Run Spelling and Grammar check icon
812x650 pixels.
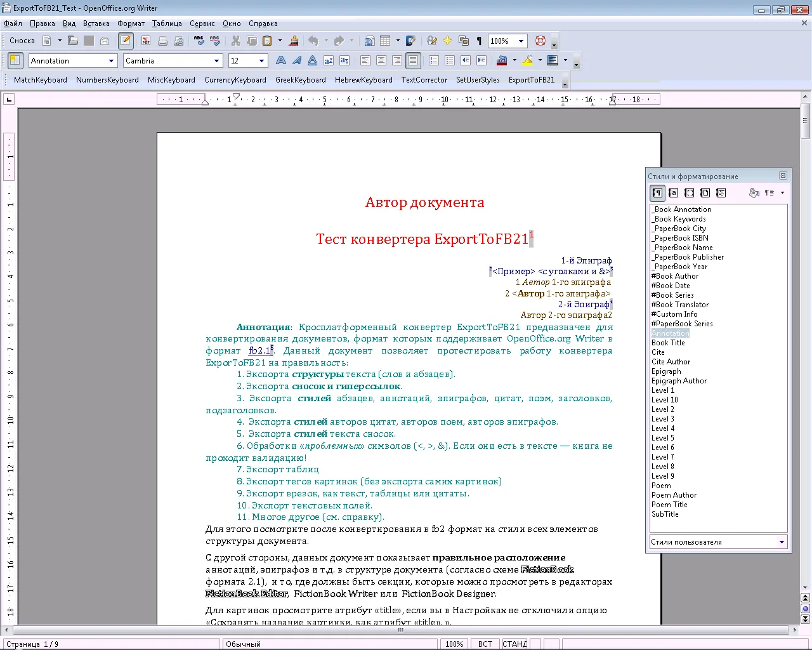tap(199, 41)
